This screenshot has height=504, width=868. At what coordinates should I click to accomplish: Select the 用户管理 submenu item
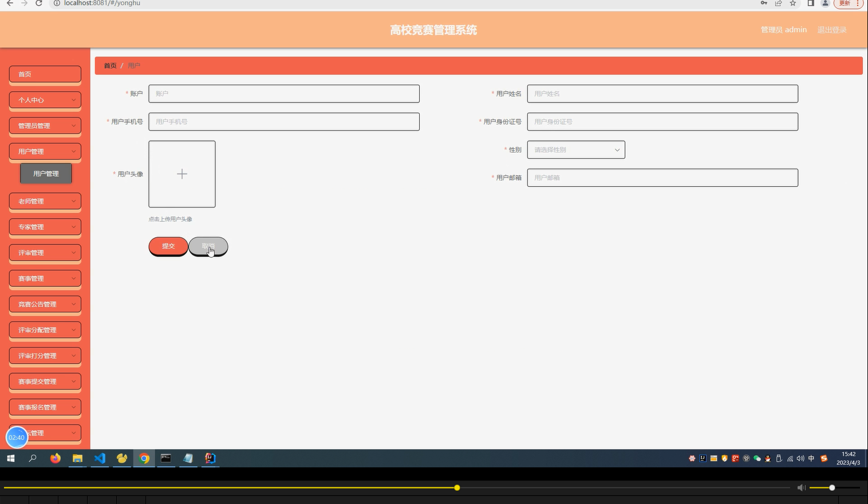click(46, 174)
